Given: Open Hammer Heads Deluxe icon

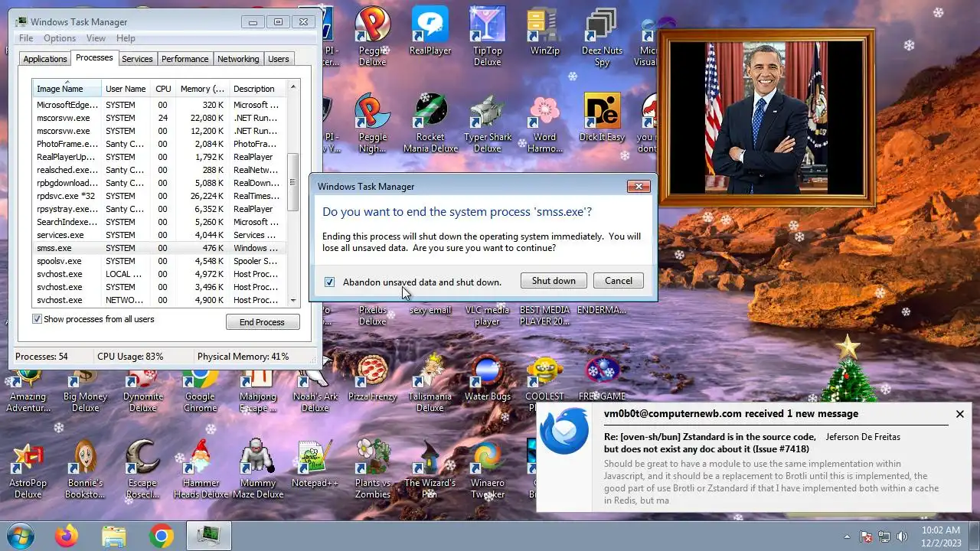Looking at the screenshot, I should pyautogui.click(x=200, y=471).
